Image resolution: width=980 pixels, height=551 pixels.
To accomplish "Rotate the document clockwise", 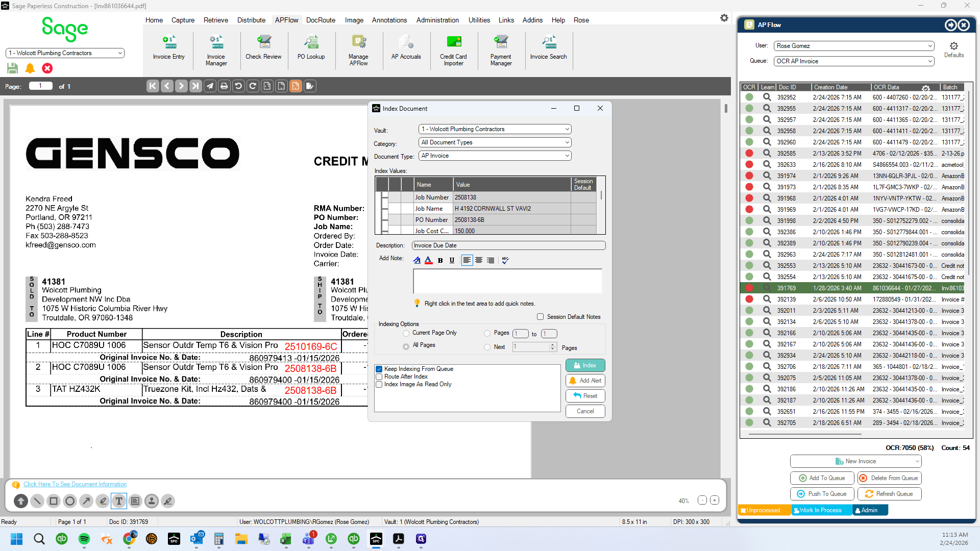I will (253, 86).
